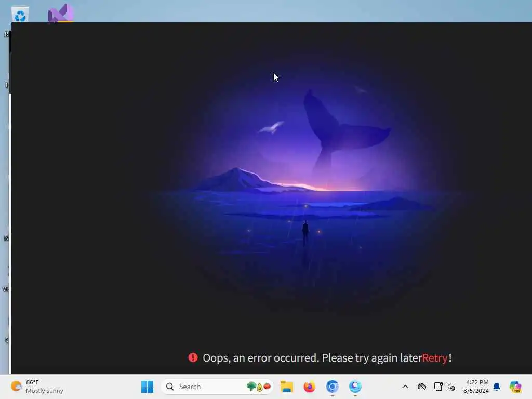This screenshot has width=532, height=399.
Task: Launch Copilot preview from the taskbar
Action: point(515,387)
